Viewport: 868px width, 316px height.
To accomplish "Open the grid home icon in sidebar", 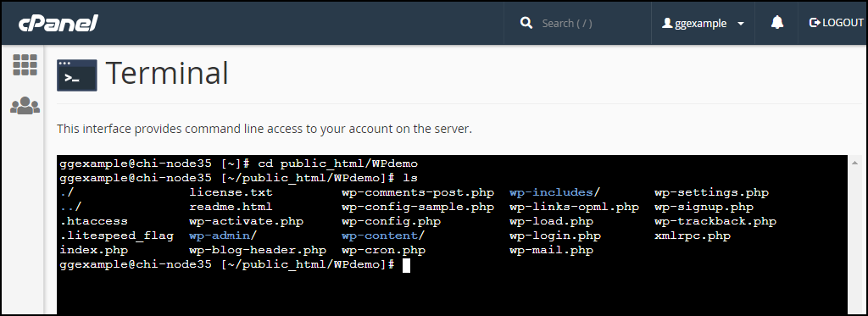I will tap(25, 64).
